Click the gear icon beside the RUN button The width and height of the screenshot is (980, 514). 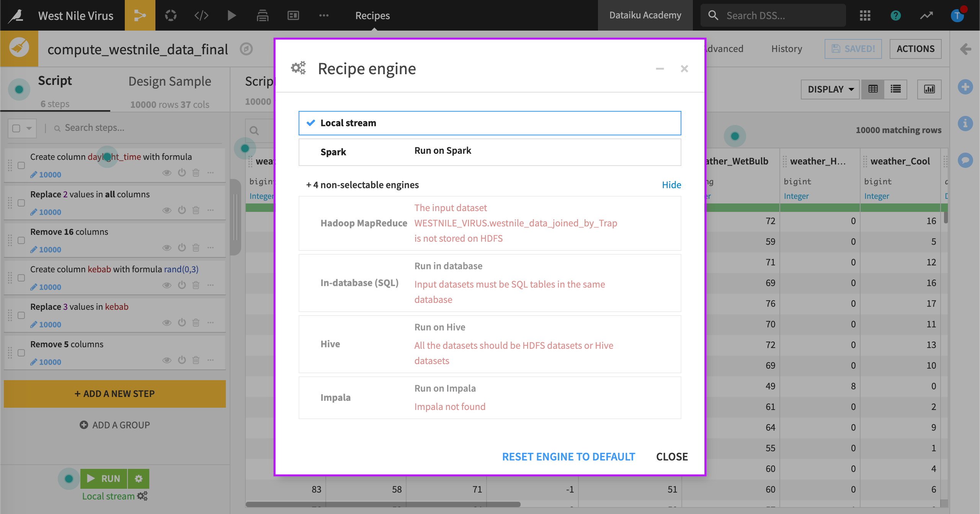(139, 478)
